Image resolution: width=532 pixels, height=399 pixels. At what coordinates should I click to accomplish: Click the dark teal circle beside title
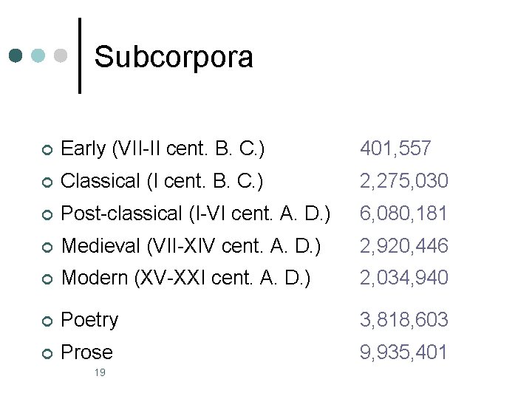click(x=17, y=55)
